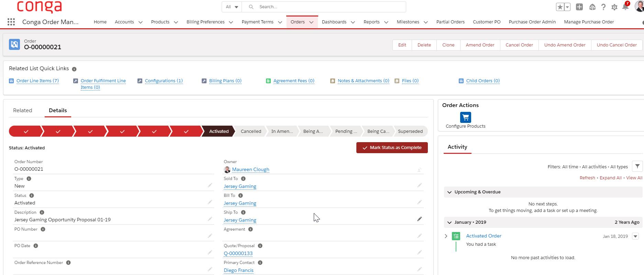Click the Activated Order task icon
The height and width of the screenshot is (275, 644).
click(x=456, y=236)
